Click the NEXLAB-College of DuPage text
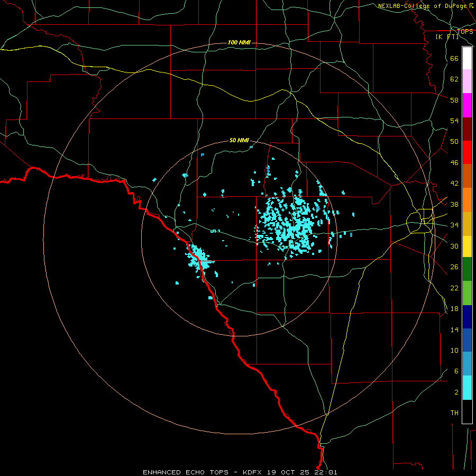 [x=422, y=6]
